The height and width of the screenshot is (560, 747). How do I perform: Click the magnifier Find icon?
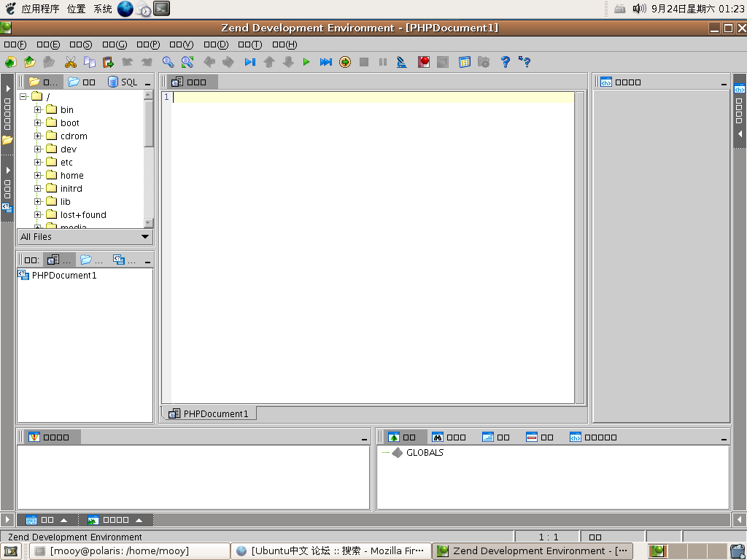(x=169, y=62)
